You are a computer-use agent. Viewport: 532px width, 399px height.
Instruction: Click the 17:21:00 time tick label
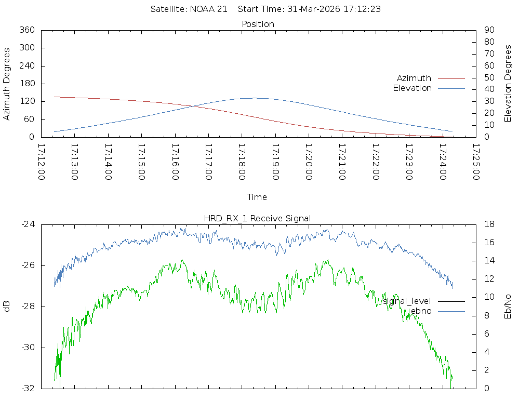(x=342, y=162)
